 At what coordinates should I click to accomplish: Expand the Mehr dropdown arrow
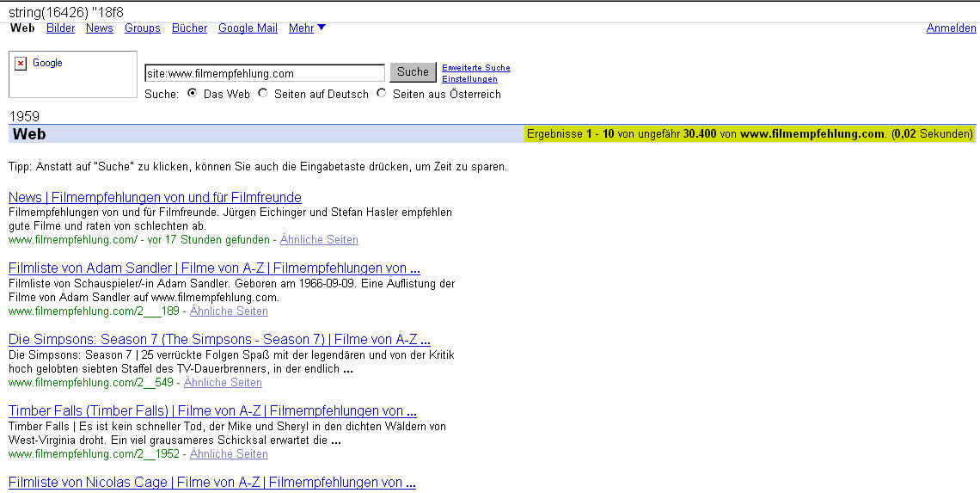pyautogui.click(x=322, y=28)
